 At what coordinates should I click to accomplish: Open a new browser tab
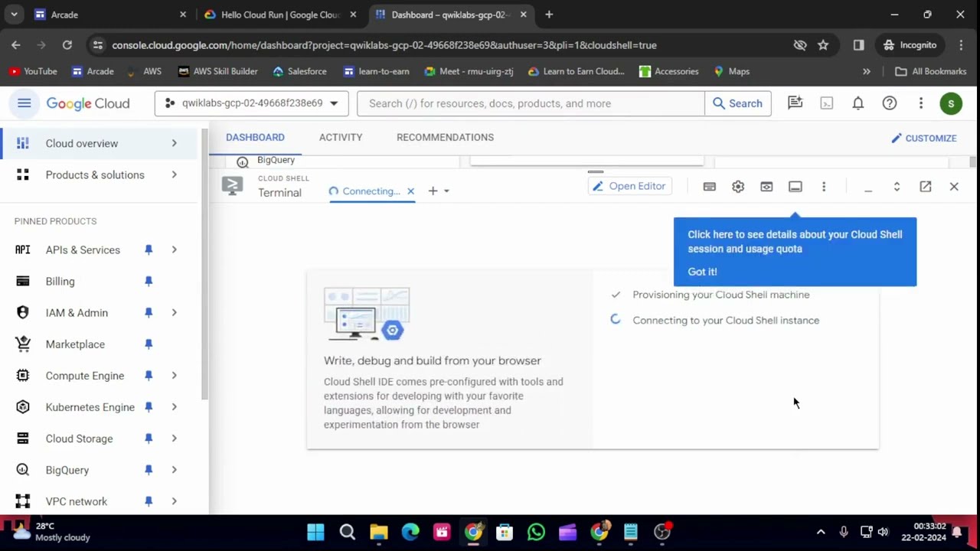point(549,15)
